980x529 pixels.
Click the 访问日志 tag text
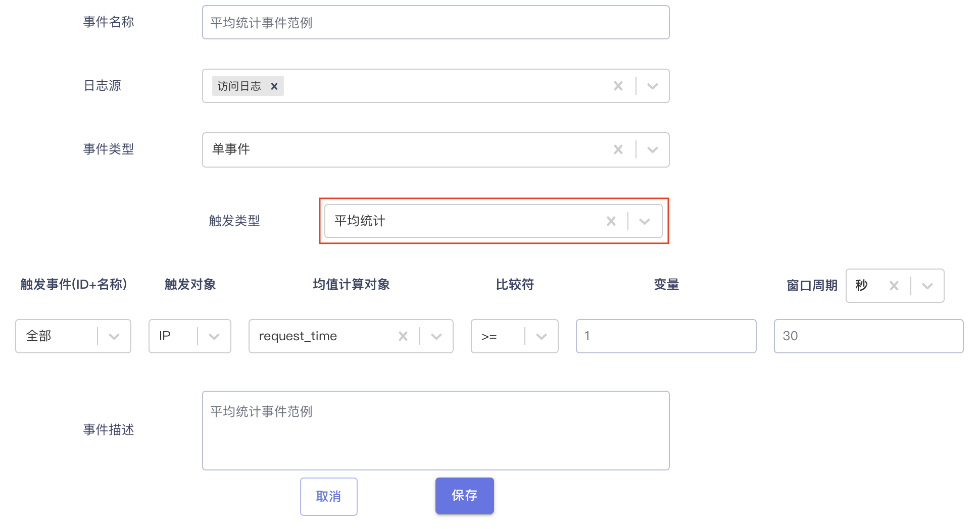tap(239, 86)
